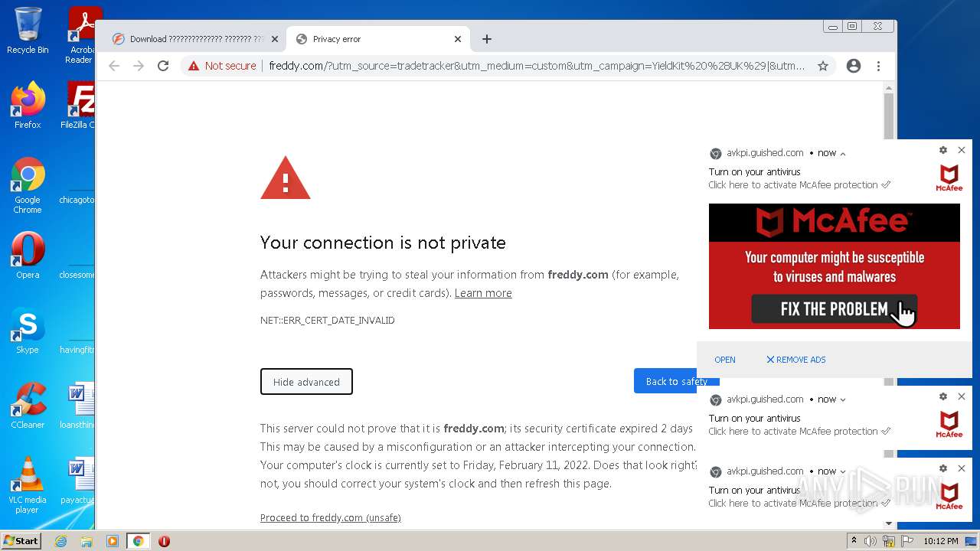The height and width of the screenshot is (551, 980).
Task: Show hidden system tray icons
Action: point(854,541)
